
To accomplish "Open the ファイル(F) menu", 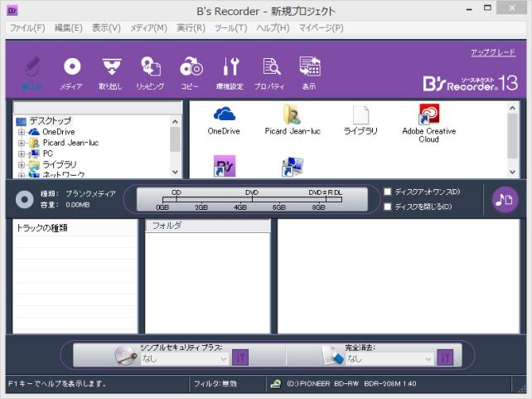I will point(27,28).
